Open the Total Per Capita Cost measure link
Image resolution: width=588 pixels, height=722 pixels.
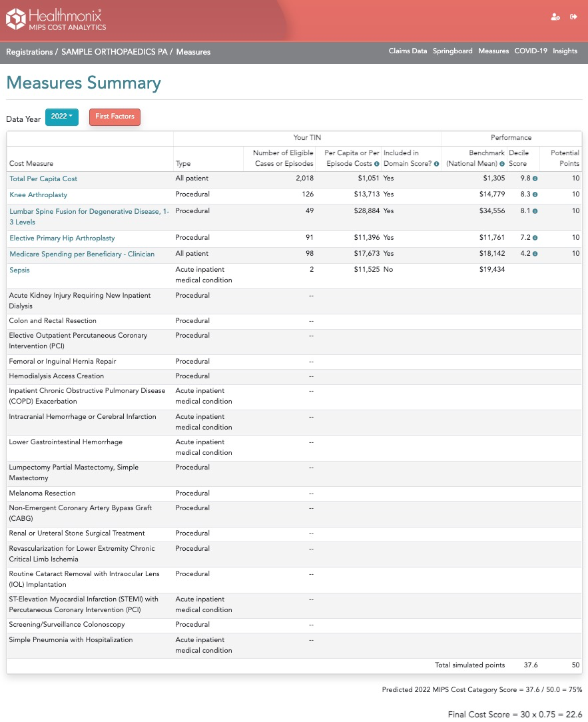click(x=43, y=178)
